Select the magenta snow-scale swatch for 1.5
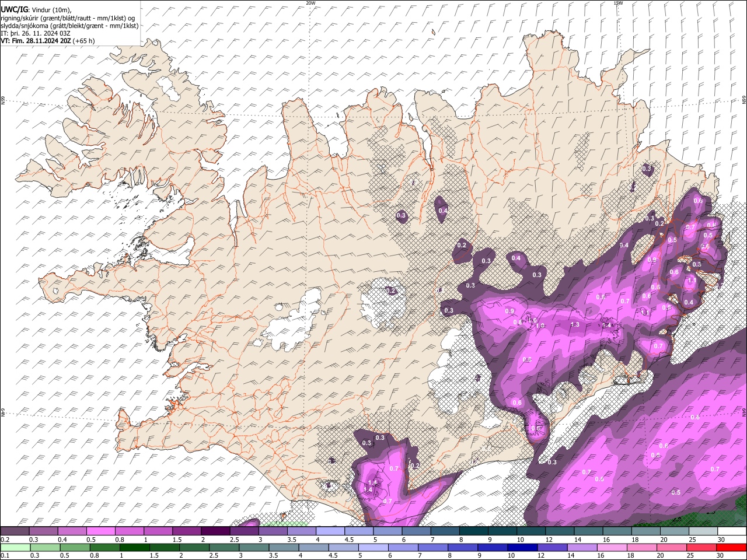 point(187,531)
